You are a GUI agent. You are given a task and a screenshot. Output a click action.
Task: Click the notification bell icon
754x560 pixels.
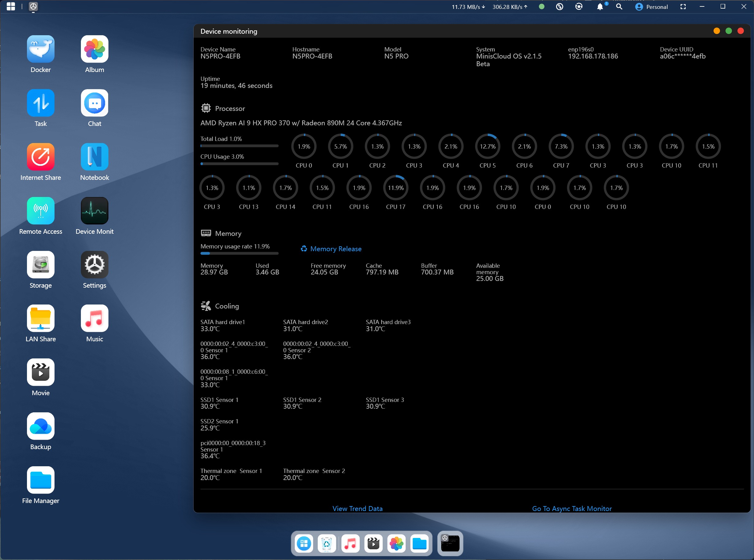tap(600, 7)
